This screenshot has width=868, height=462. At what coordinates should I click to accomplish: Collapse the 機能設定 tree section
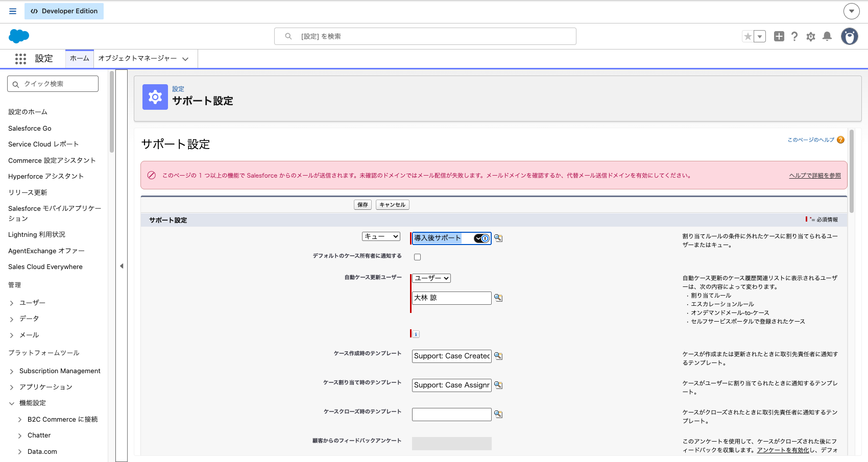[x=12, y=403]
